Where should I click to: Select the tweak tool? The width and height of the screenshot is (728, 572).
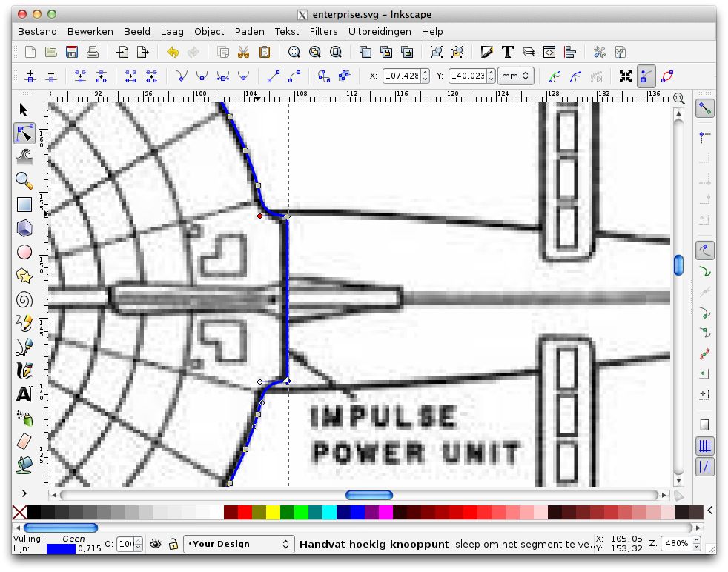tap(24, 157)
